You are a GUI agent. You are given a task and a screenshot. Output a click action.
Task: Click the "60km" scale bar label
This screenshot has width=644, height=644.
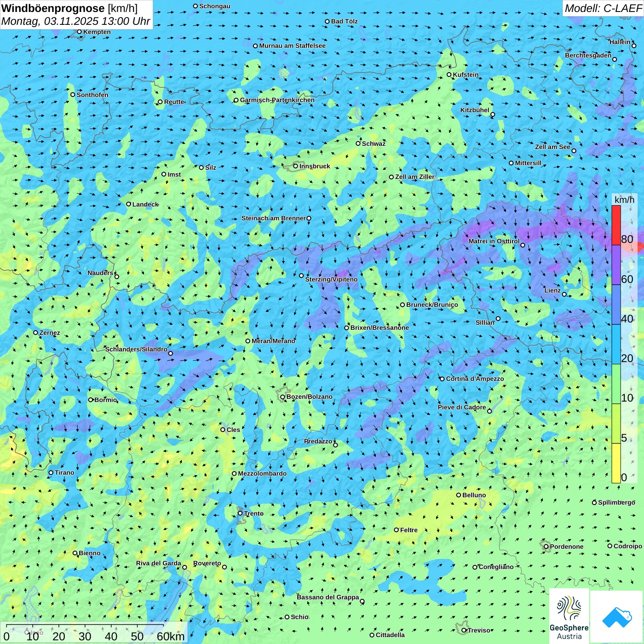coord(171,636)
